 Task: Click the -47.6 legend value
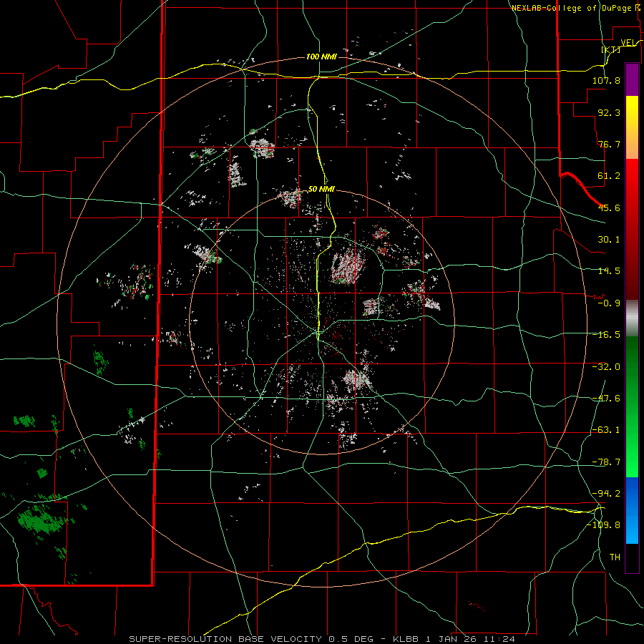606,399
